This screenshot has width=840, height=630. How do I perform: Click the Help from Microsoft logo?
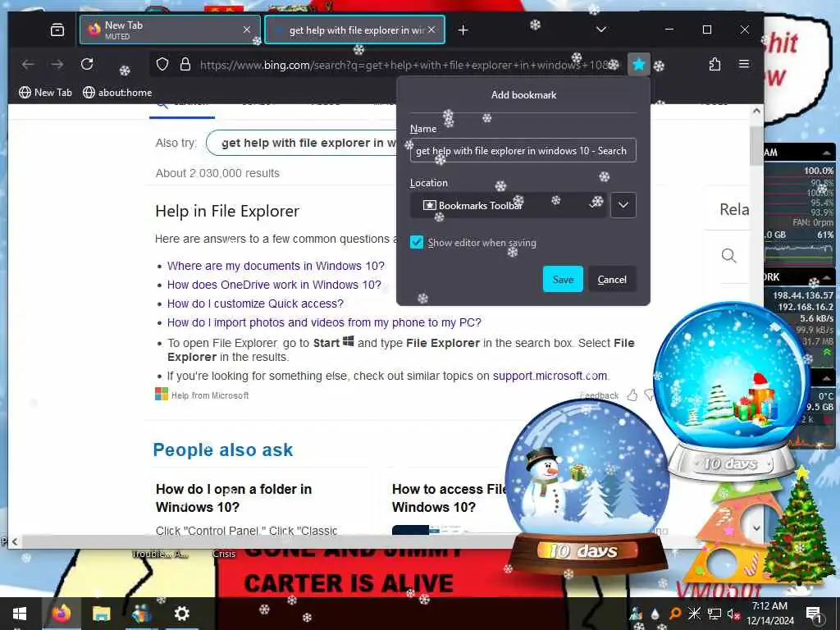tap(162, 395)
